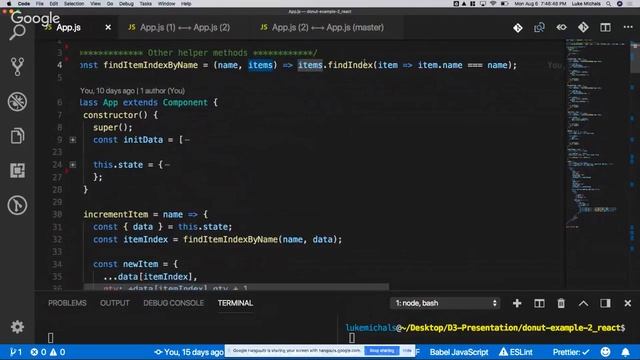Click the compare file search editor icon
This screenshot has width=640, height=360.
539,28
